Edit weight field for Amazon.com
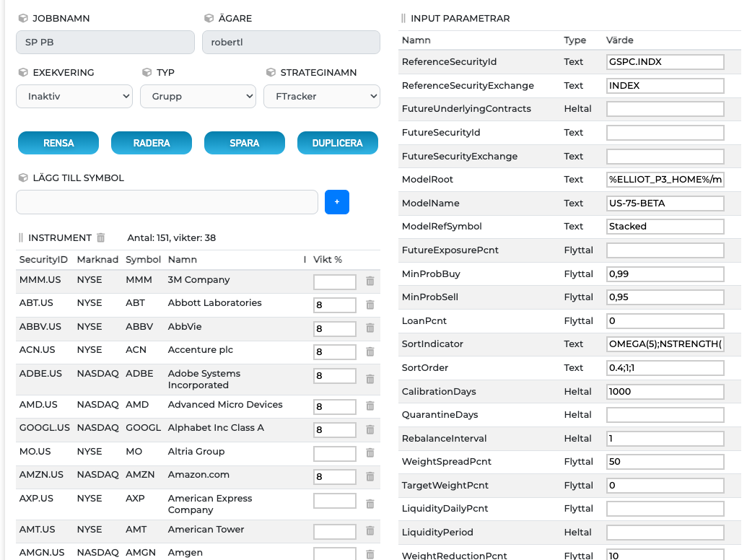The width and height of the screenshot is (747, 560). (x=334, y=477)
